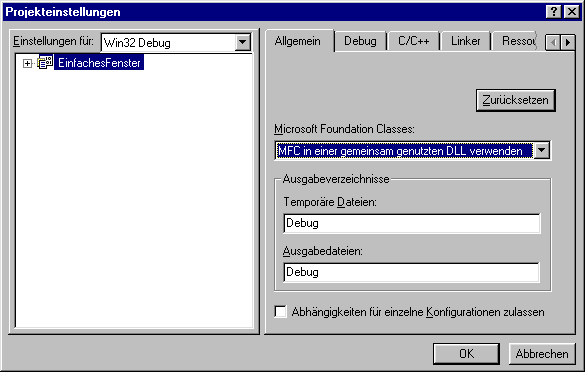The height and width of the screenshot is (372, 585).
Task: Close the Projekteinstellungen dialog
Action: [x=572, y=12]
